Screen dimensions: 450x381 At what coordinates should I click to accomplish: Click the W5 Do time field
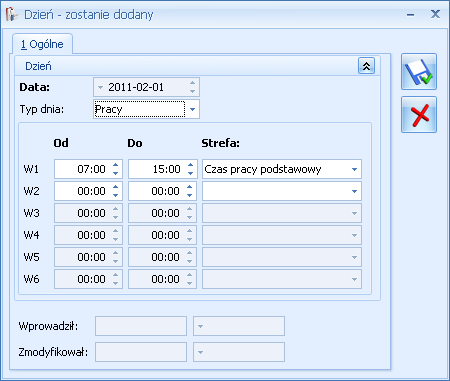pos(163,257)
